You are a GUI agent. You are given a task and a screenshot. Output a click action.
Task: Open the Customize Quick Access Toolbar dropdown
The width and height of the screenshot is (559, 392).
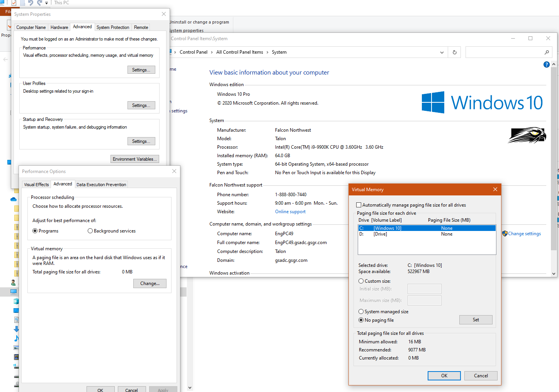46,3
